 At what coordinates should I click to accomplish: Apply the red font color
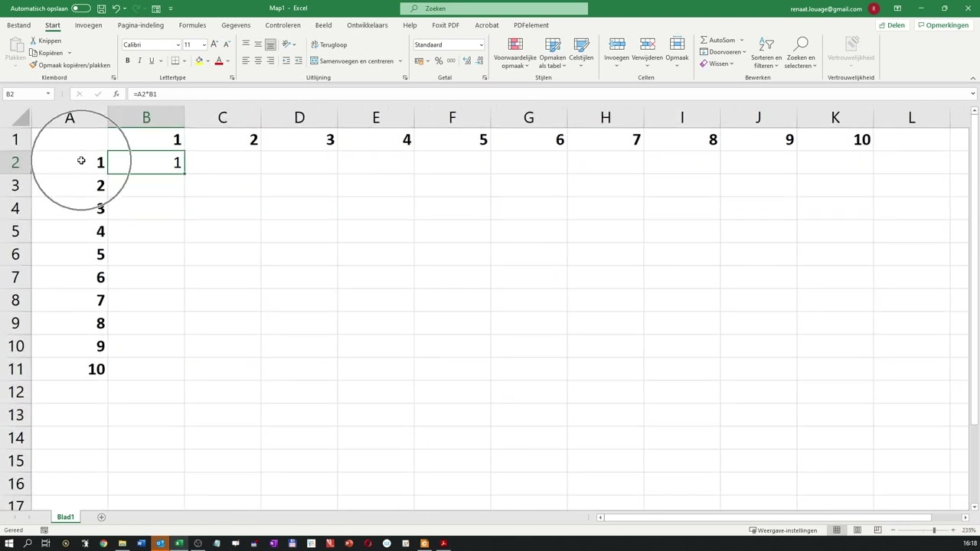218,60
